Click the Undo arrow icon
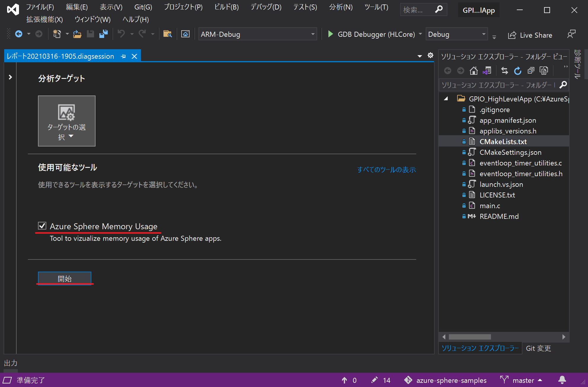Image resolution: width=588 pixels, height=387 pixels. (x=121, y=34)
